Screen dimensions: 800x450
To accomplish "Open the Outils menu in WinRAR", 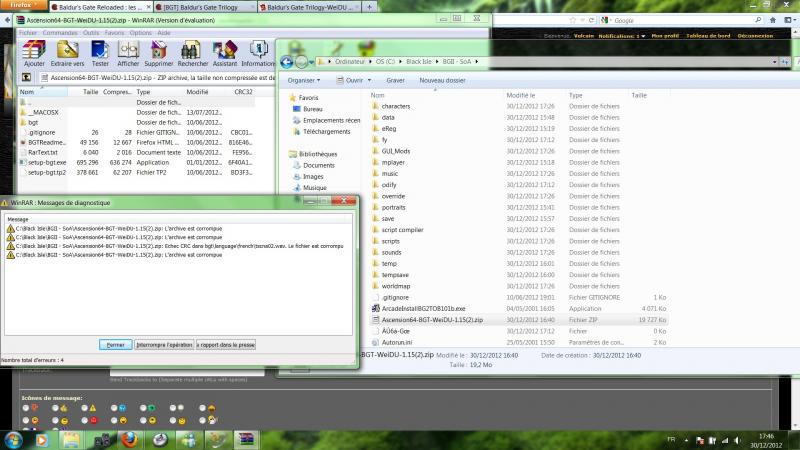I will point(91,33).
